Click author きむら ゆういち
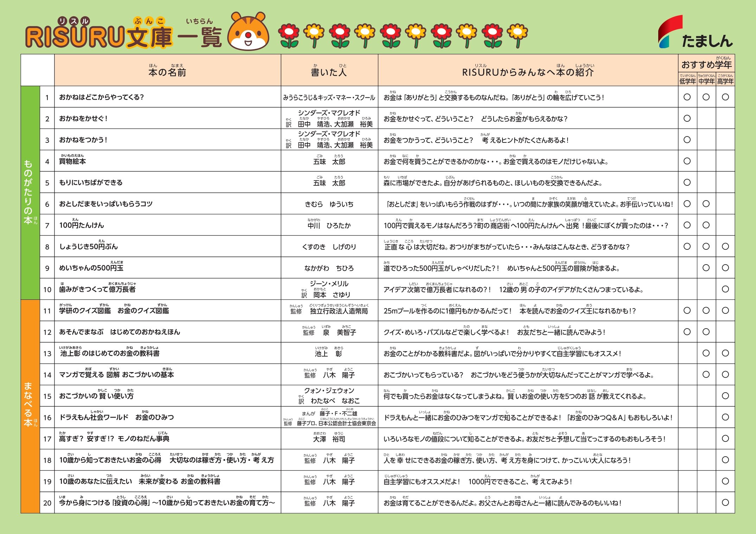756x534 pixels. pos(329,204)
